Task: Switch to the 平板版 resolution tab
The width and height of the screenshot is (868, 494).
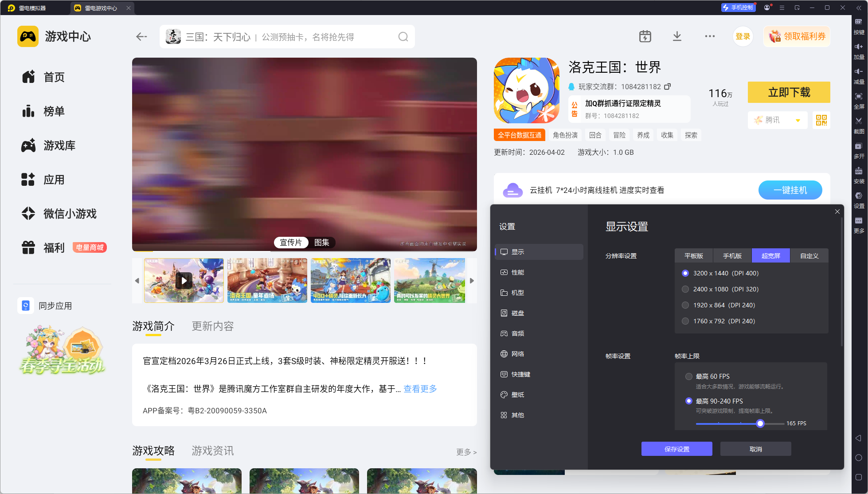Action: (x=693, y=256)
